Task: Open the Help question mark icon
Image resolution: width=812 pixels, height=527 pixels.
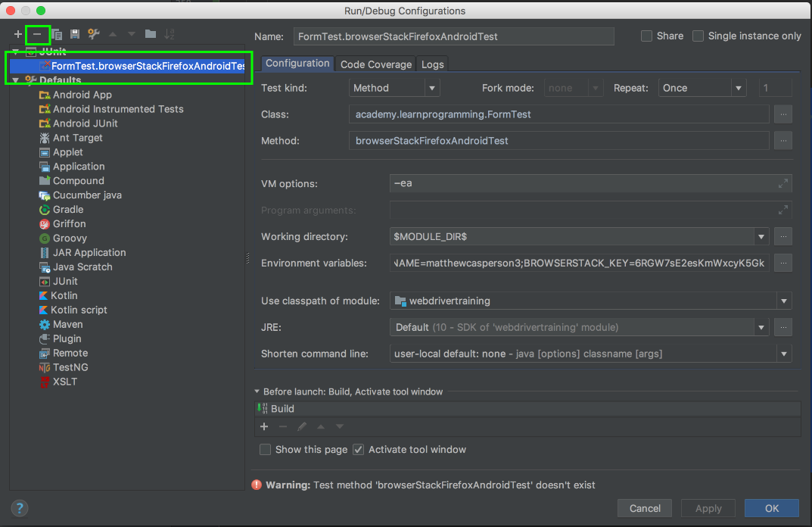Action: point(20,508)
